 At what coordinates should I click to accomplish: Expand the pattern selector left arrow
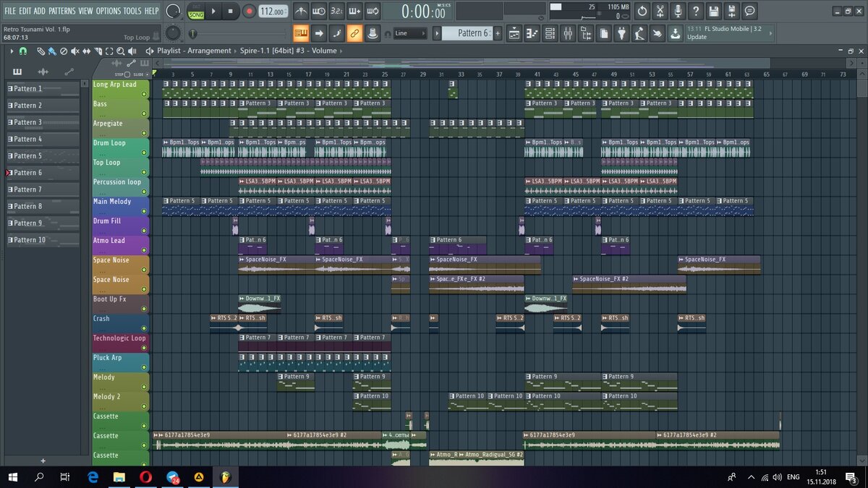coord(437,33)
